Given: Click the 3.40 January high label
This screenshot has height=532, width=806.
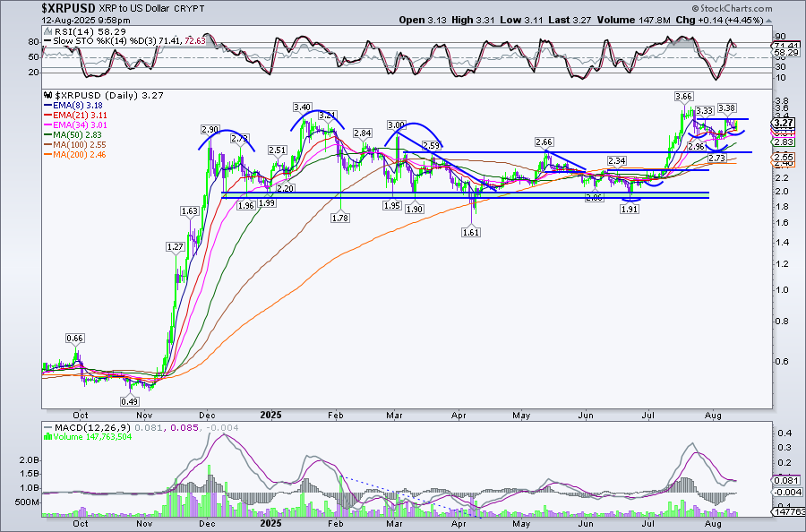Looking at the screenshot, I should point(302,107).
